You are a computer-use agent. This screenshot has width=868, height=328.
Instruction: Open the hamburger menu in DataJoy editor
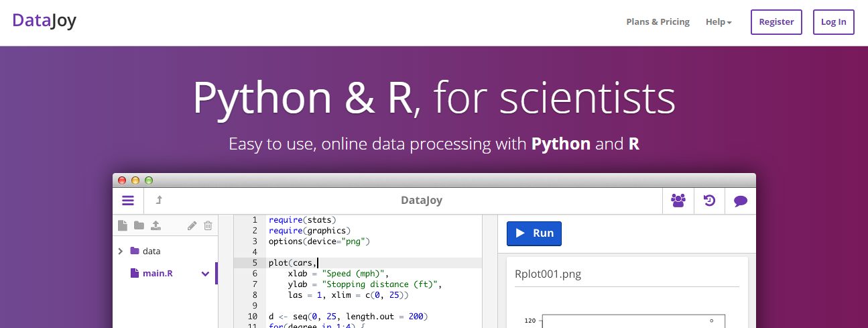(x=128, y=201)
